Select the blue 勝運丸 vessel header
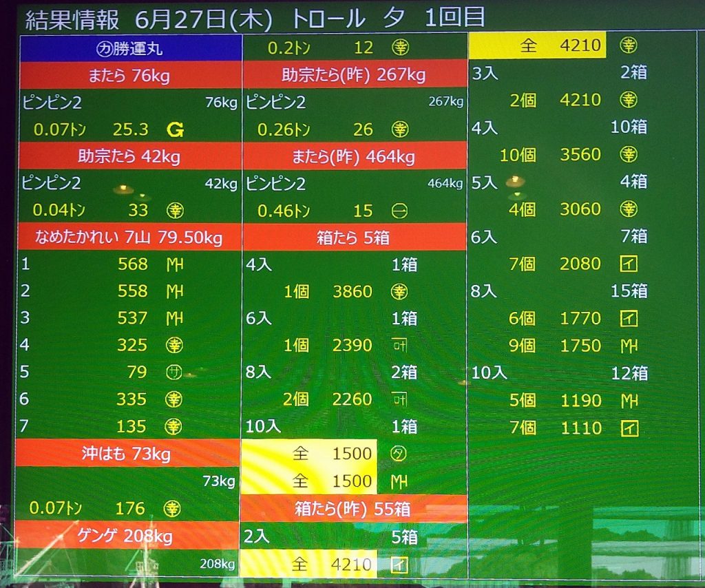This screenshot has height=588, width=705. (x=131, y=48)
